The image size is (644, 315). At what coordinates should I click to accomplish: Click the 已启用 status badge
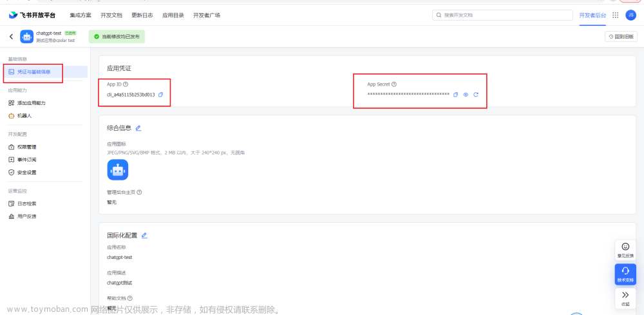70,33
